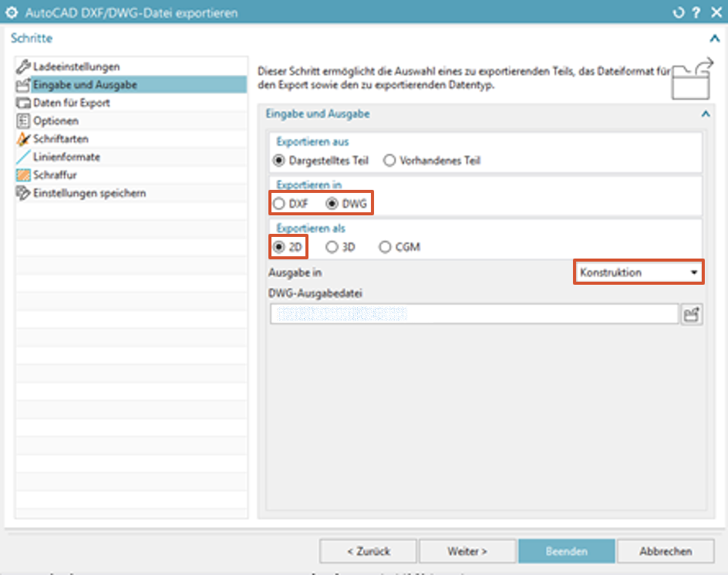Click the help question mark icon
Screen dimensions: 728x575
(x=696, y=13)
